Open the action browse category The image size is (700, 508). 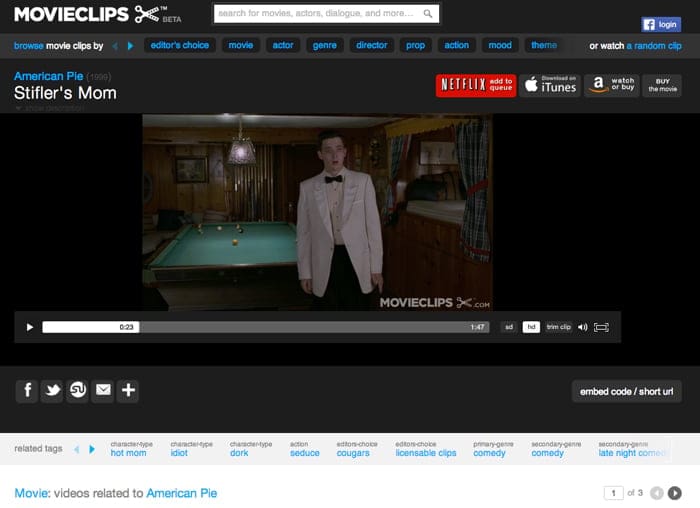coord(456,45)
